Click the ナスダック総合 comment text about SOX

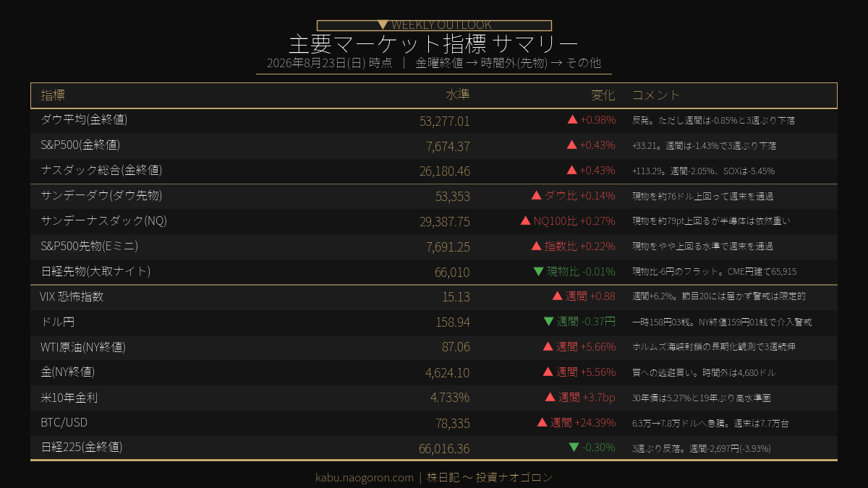click(x=703, y=171)
